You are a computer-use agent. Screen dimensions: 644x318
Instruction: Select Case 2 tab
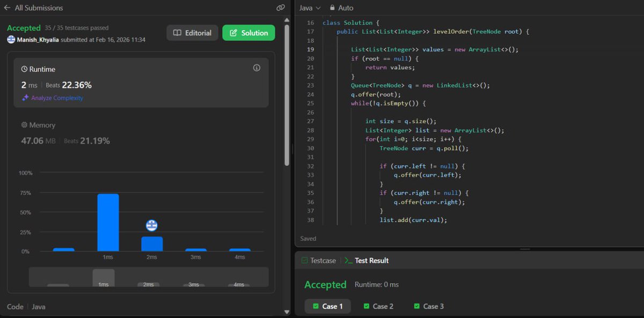pyautogui.click(x=378, y=306)
